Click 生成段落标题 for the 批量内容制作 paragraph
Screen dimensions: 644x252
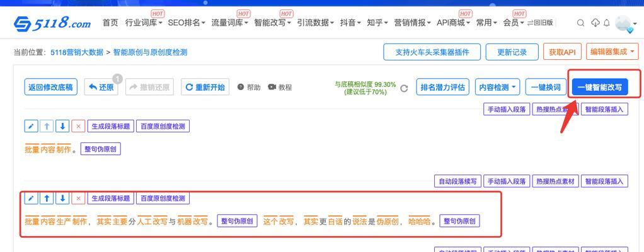pos(111,126)
